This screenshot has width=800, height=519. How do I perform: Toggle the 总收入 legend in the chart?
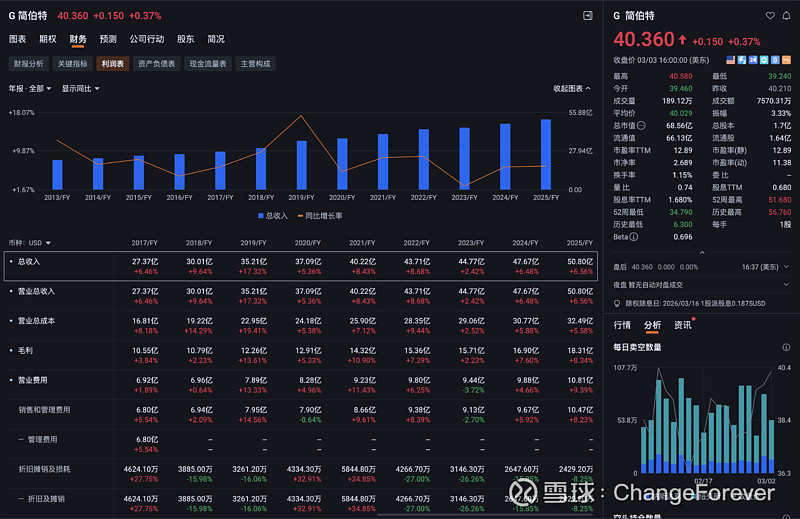(x=273, y=216)
